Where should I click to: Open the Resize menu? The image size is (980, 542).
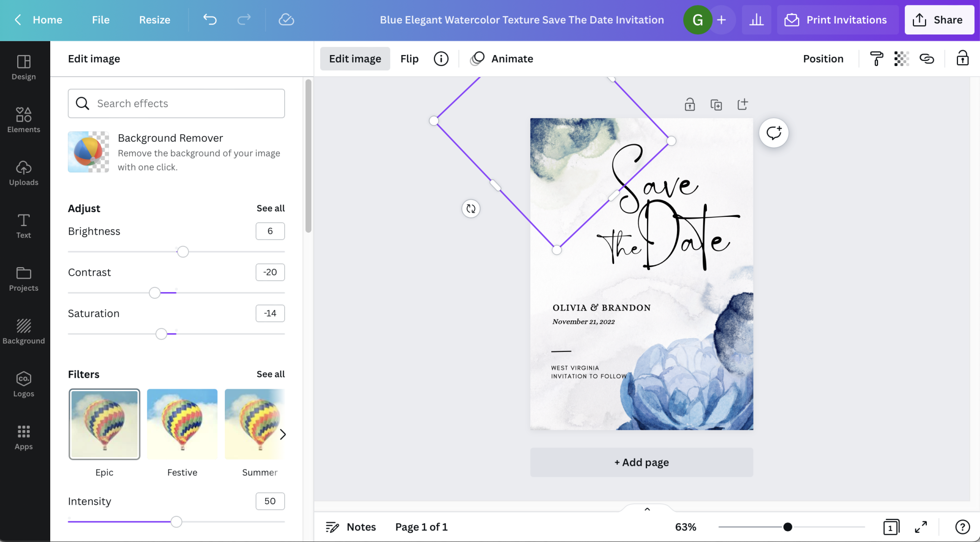(155, 20)
